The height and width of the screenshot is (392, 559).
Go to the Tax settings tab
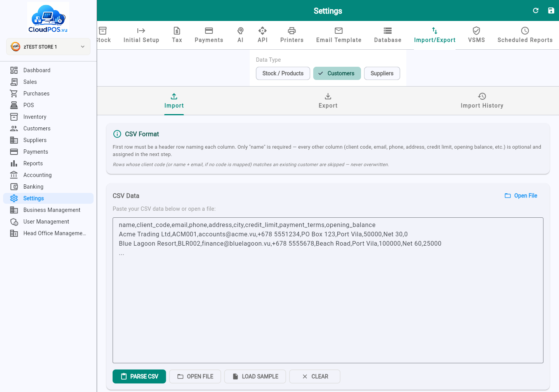click(x=177, y=35)
